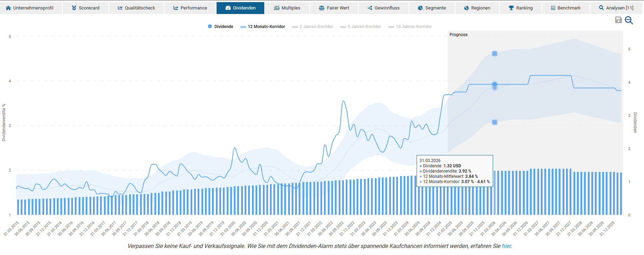Screen dimensions: 644x255
Task: Click the upper corridor square marker on chart
Action: (x=494, y=54)
